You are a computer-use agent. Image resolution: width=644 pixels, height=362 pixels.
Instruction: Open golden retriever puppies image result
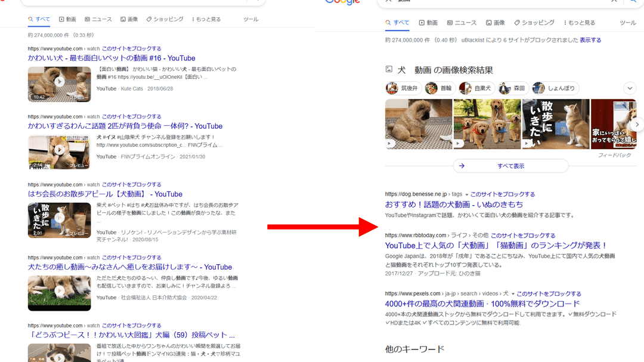(x=487, y=123)
